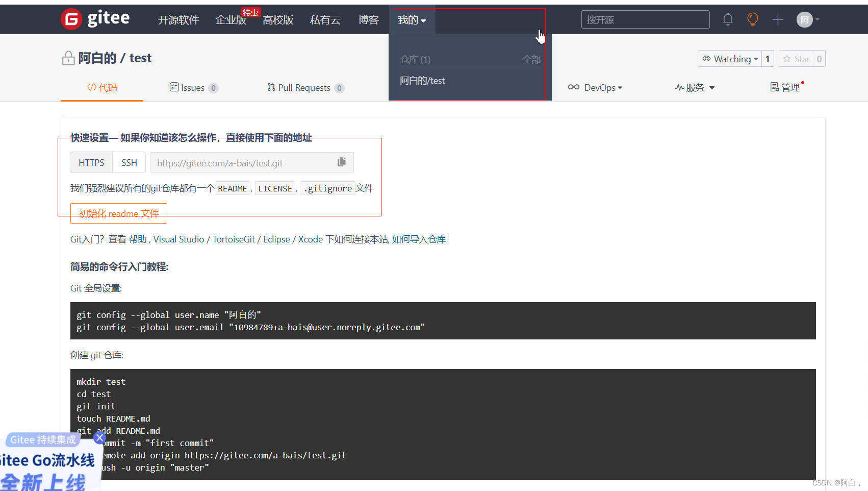Click the orange lightbulb icon
868x491 pixels.
click(752, 19)
